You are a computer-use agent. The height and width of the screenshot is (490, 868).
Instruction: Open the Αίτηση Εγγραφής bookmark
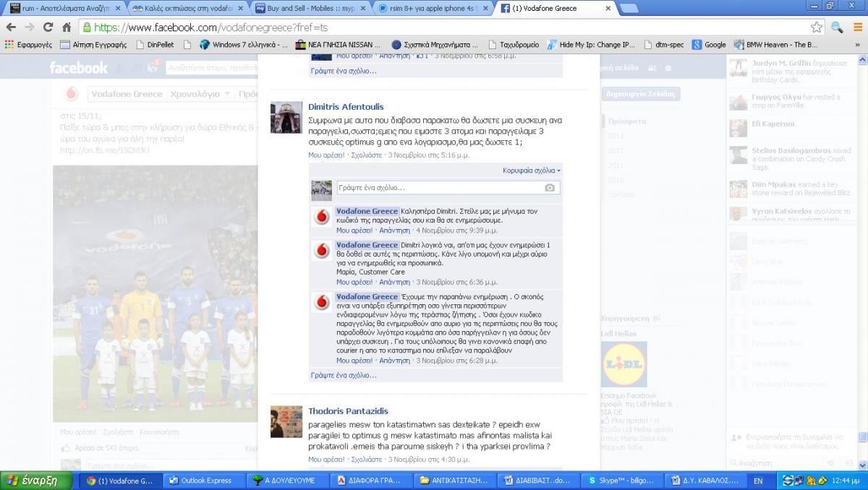(93, 44)
